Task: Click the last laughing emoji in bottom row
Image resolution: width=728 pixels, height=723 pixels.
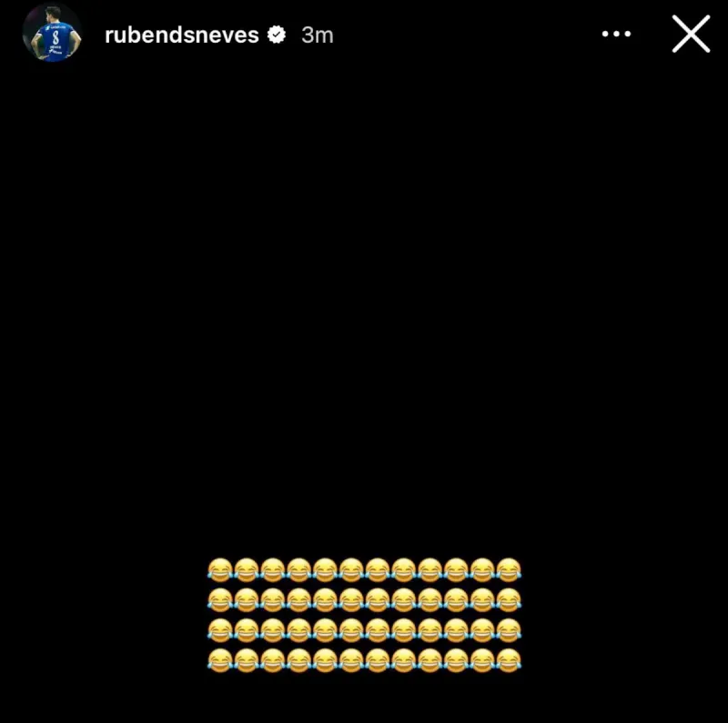Action: click(x=509, y=660)
